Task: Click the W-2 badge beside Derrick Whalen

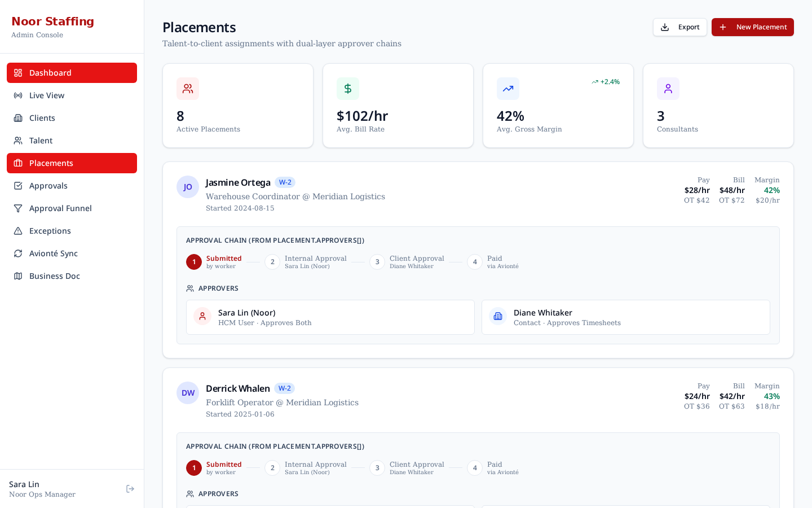Action: pyautogui.click(x=284, y=388)
